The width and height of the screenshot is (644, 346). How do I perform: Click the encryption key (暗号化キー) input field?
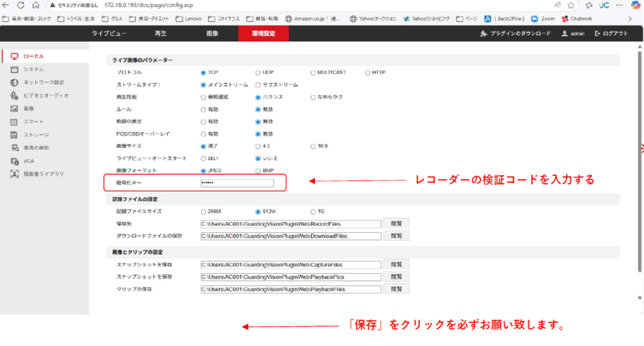pyautogui.click(x=237, y=184)
